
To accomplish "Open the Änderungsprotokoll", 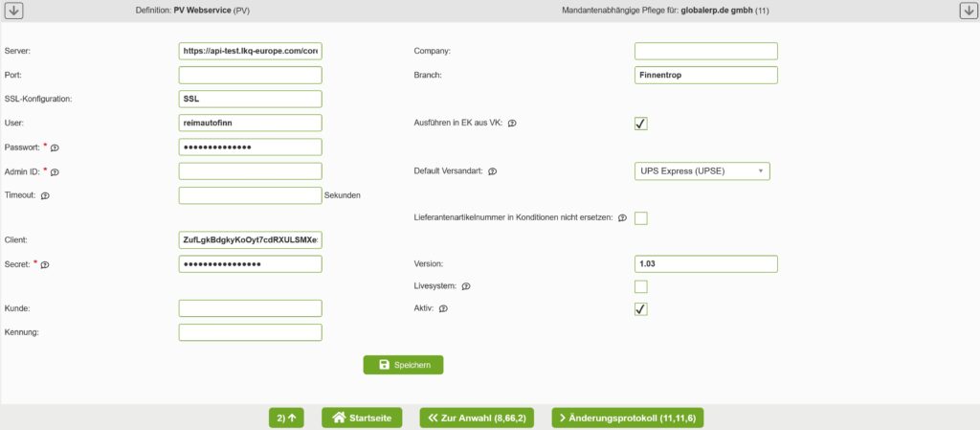I will point(627,418).
